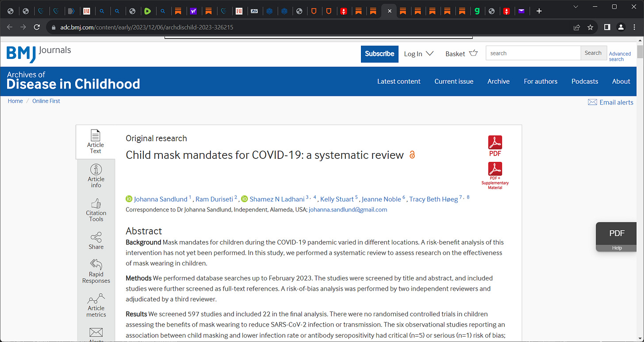Open author Shamez N Ladhani's link
This screenshot has width=644, height=342.
pos(277,199)
